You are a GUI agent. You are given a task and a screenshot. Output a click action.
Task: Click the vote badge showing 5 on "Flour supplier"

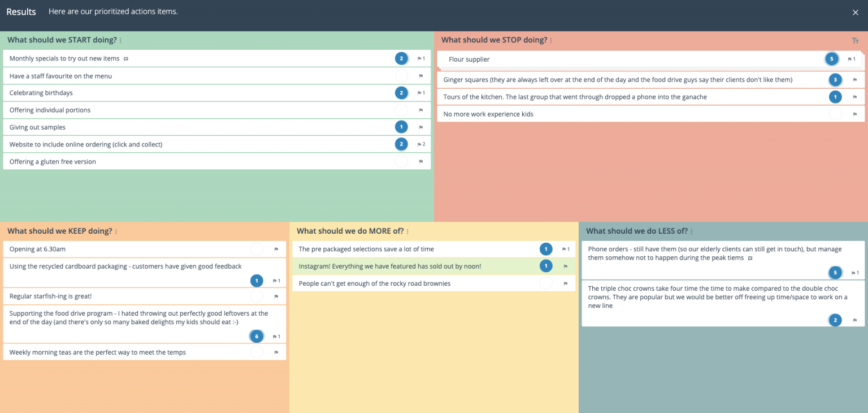tap(831, 59)
